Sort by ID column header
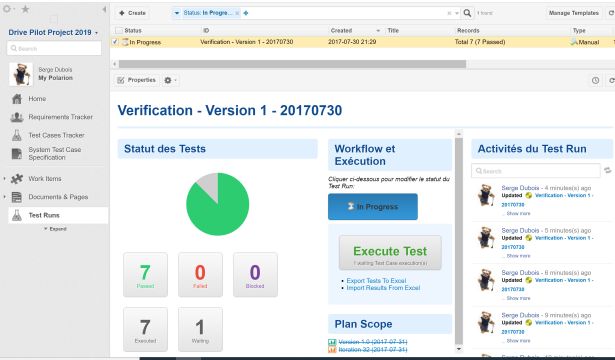This screenshot has height=360, width=615. point(206,31)
